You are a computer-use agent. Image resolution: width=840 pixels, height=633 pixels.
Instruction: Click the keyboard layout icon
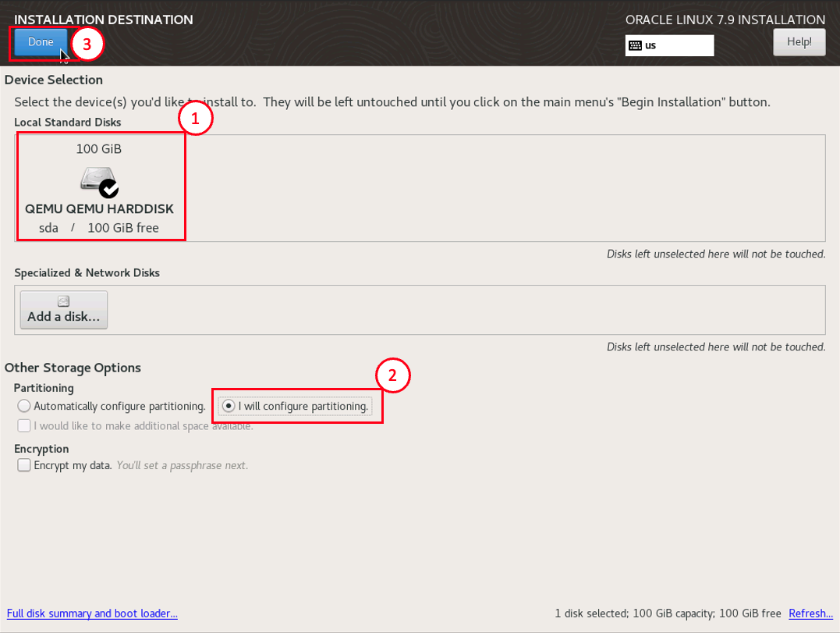(x=635, y=45)
